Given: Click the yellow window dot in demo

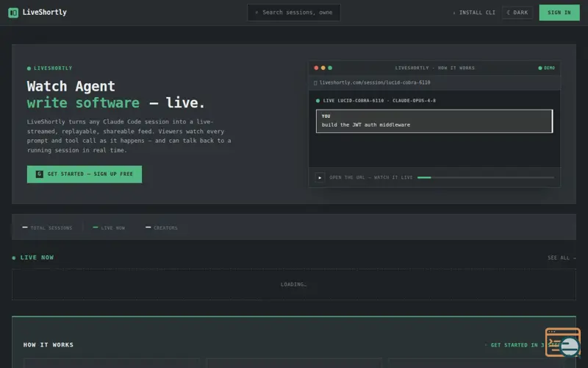Looking at the screenshot, I should coord(323,68).
